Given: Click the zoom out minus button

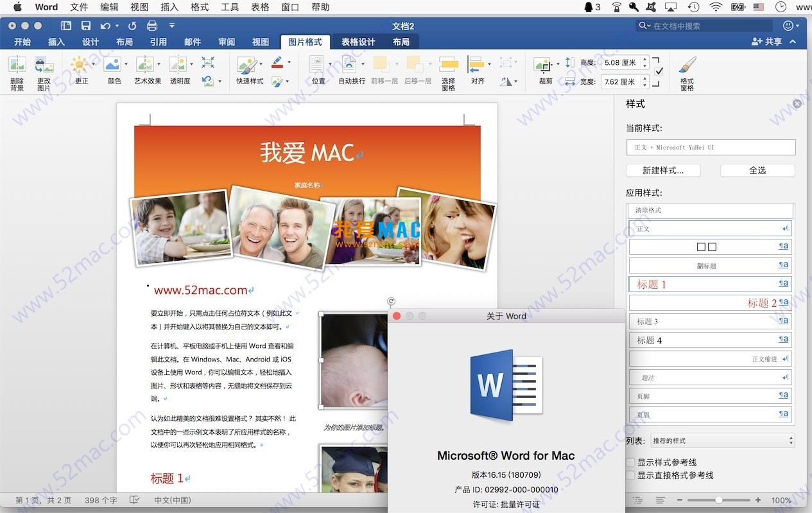Looking at the screenshot, I should tap(681, 500).
